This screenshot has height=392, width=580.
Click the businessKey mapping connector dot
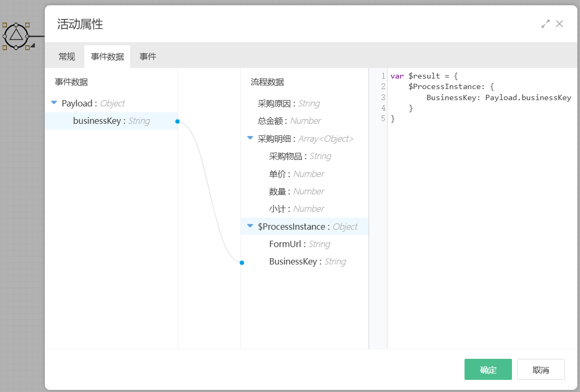(178, 121)
